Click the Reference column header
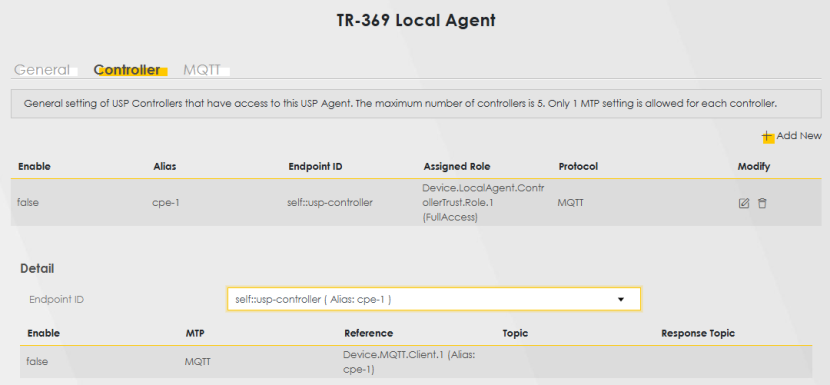This screenshot has width=830, height=385. point(368,333)
